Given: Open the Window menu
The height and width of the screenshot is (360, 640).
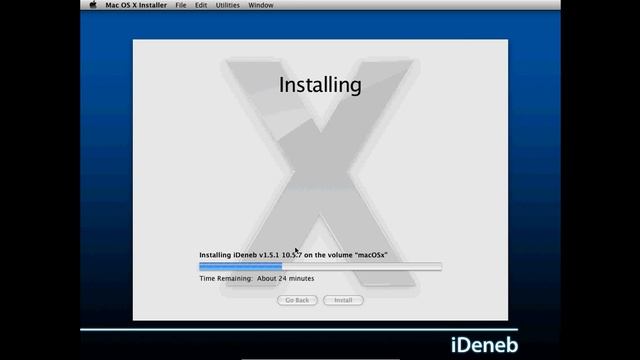Looking at the screenshot, I should 261,5.
